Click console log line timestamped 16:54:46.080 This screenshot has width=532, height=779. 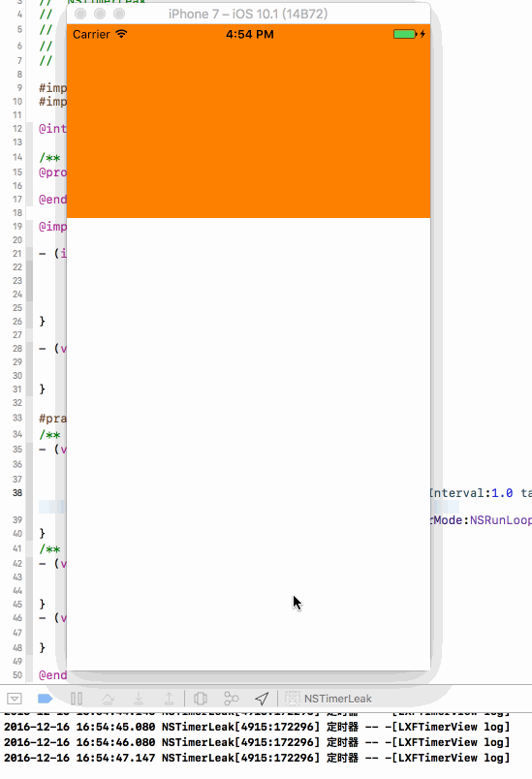tap(258, 742)
